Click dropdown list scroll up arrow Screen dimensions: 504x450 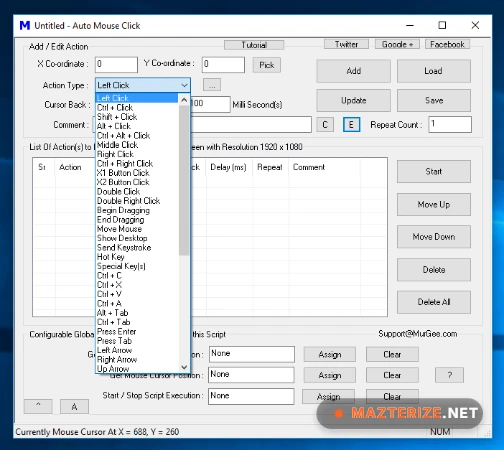[x=184, y=99]
